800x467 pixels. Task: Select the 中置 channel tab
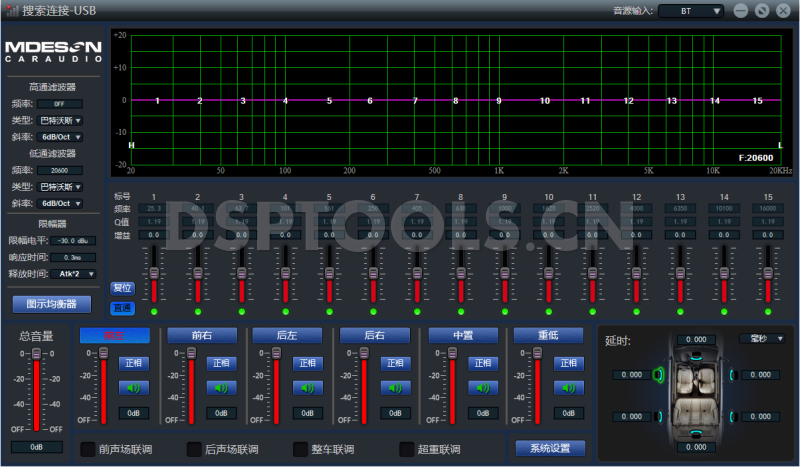[x=463, y=335]
